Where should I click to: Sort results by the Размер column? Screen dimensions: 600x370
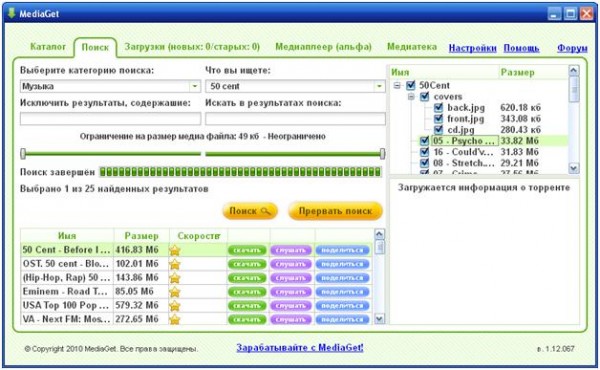tap(141, 236)
